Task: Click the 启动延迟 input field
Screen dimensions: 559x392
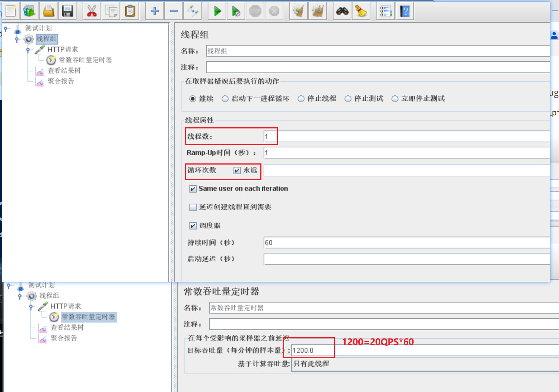Action: [407, 259]
